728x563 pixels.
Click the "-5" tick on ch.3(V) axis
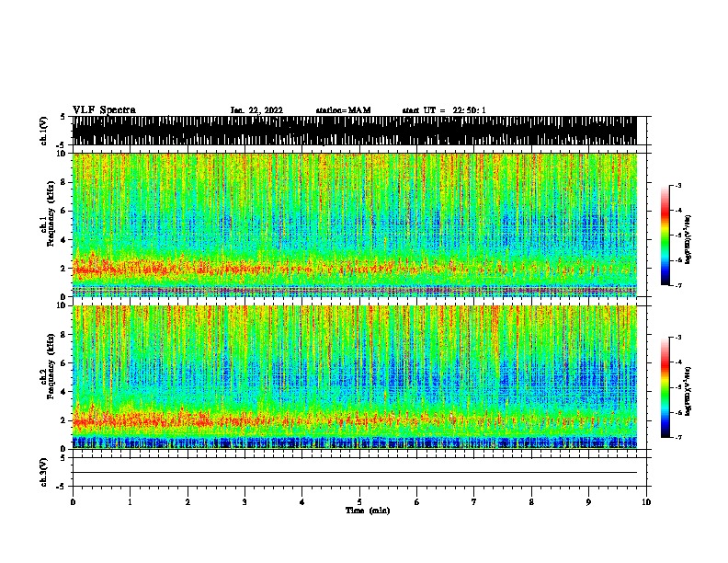coord(62,487)
